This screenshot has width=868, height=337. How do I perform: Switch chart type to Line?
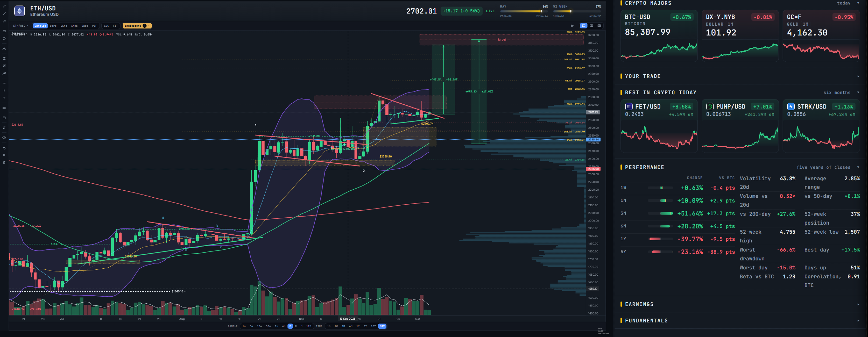(x=64, y=26)
